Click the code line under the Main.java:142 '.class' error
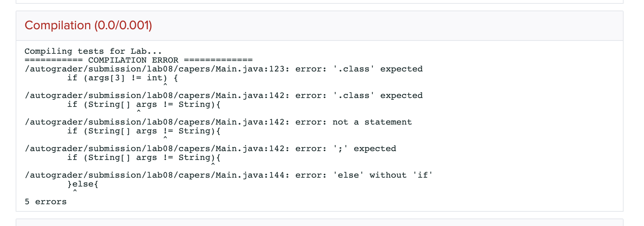644x226 pixels. (144, 104)
